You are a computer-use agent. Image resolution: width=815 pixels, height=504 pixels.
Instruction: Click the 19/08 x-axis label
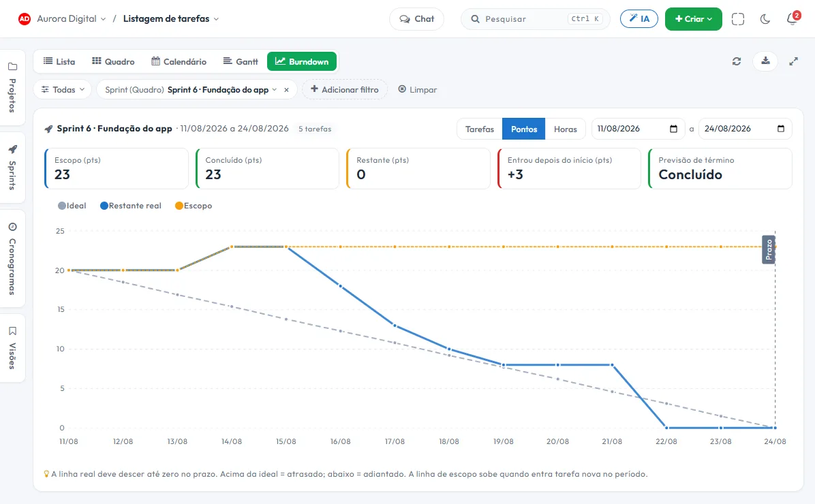pyautogui.click(x=503, y=441)
